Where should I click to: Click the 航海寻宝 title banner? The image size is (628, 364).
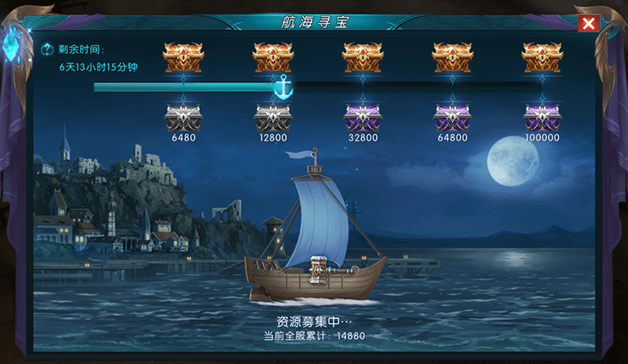coord(315,22)
